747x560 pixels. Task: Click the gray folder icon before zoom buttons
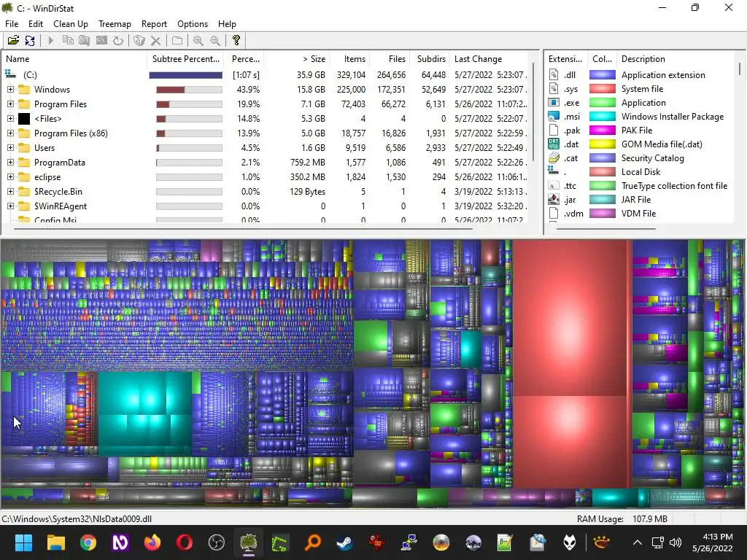pyautogui.click(x=177, y=41)
